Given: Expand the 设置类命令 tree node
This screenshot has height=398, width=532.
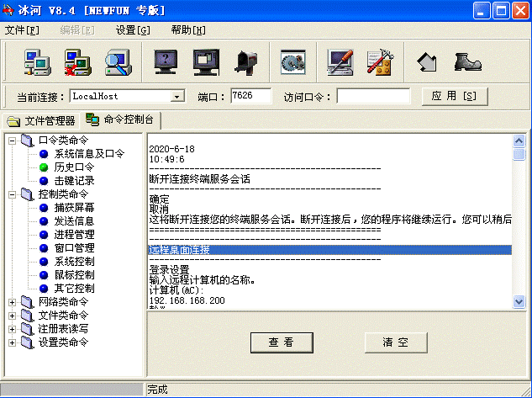Looking at the screenshot, I should (x=13, y=342).
